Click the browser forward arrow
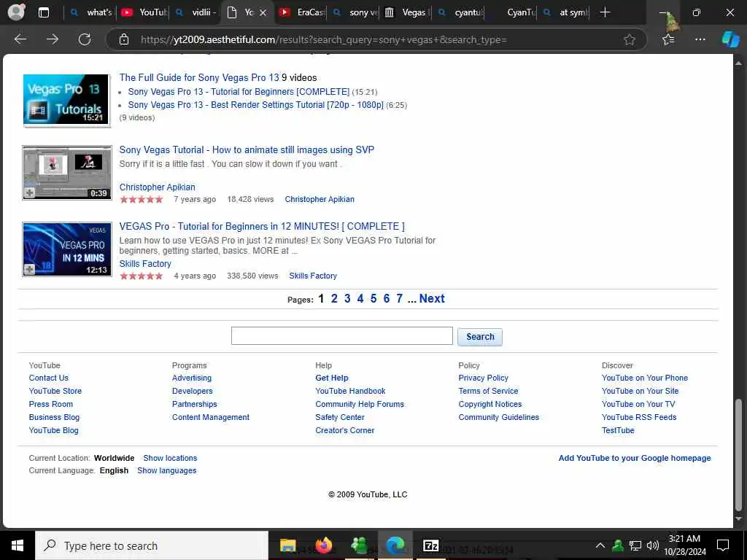The height and width of the screenshot is (560, 747). tap(53, 39)
